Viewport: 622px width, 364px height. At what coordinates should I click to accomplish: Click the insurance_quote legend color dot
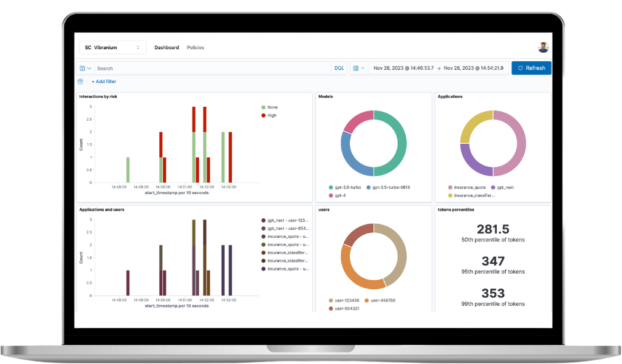click(x=451, y=187)
